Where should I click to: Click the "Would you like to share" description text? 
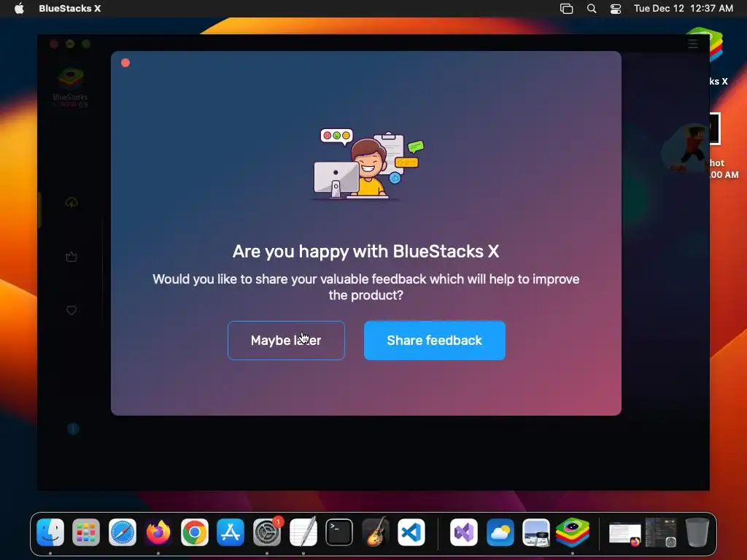pos(366,287)
